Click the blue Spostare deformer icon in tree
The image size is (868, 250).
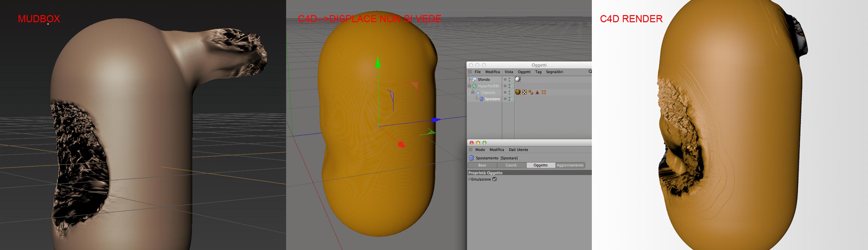[482, 99]
